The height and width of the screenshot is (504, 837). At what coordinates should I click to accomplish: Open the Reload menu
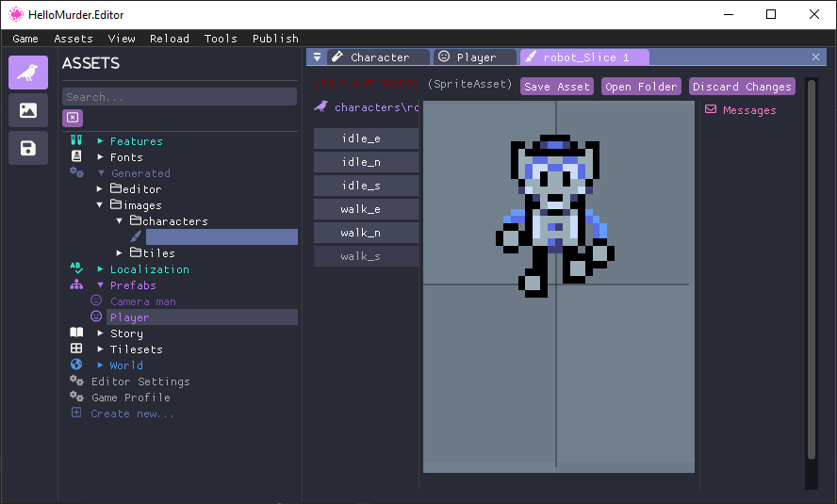coord(170,39)
